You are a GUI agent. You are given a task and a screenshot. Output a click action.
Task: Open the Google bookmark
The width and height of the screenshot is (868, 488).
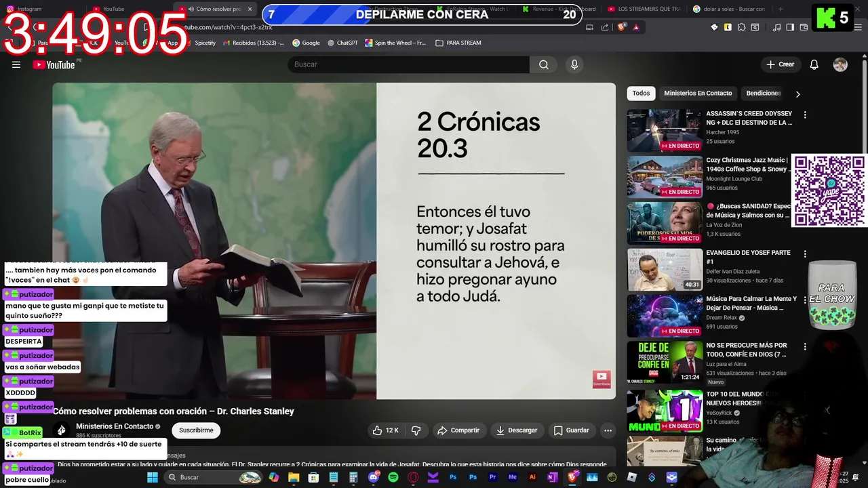(x=306, y=43)
